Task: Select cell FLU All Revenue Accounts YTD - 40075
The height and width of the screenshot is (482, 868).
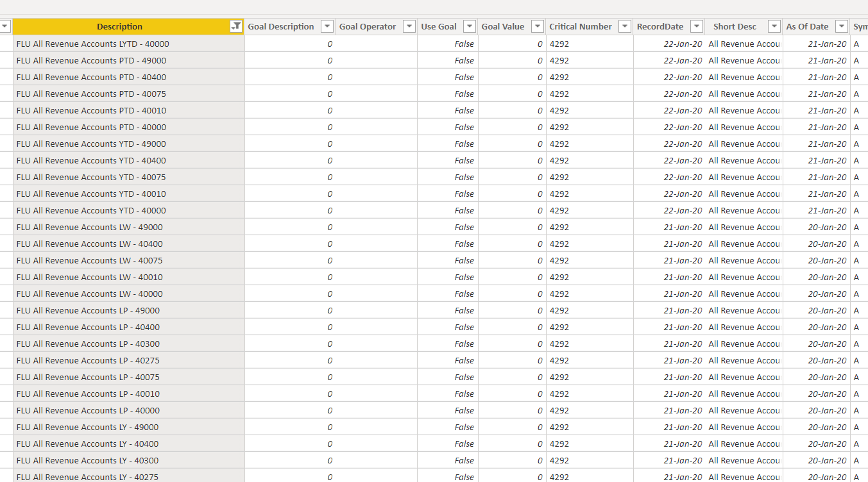Action: pos(128,177)
